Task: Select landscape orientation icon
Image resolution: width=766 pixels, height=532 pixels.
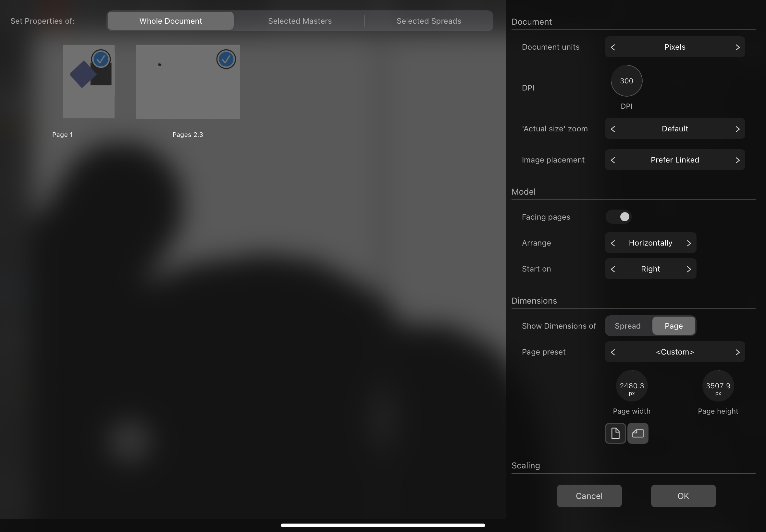Action: (637, 433)
